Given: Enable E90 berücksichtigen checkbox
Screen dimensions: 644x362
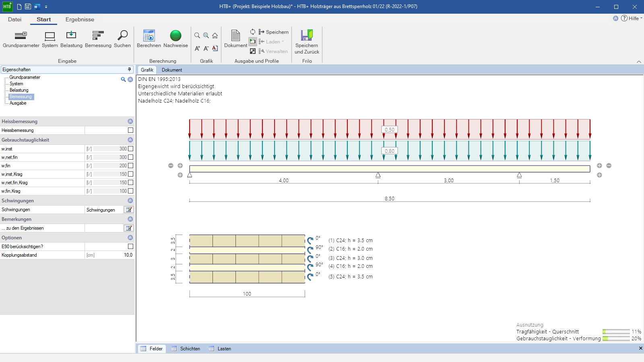Looking at the screenshot, I should 130,246.
